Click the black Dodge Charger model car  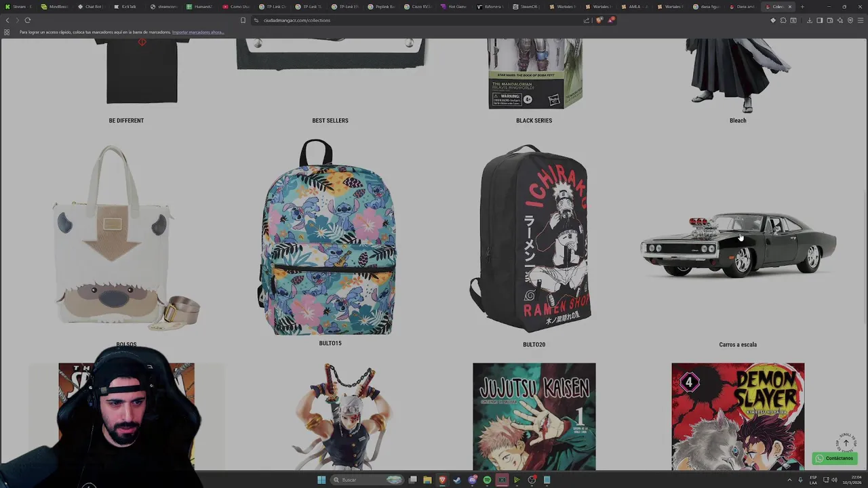tap(738, 244)
